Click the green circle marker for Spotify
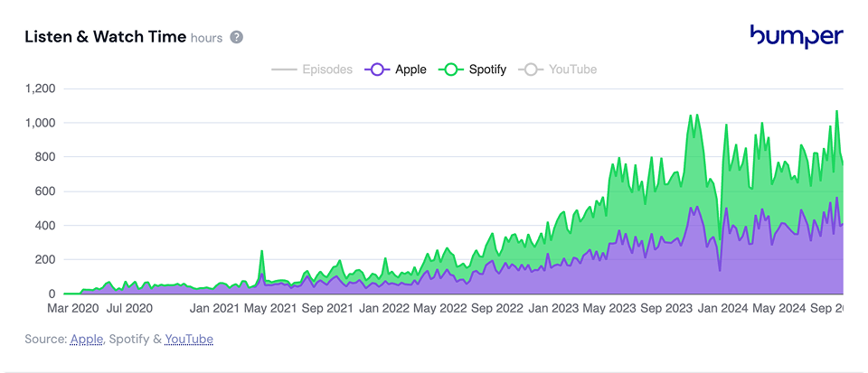 tap(451, 70)
